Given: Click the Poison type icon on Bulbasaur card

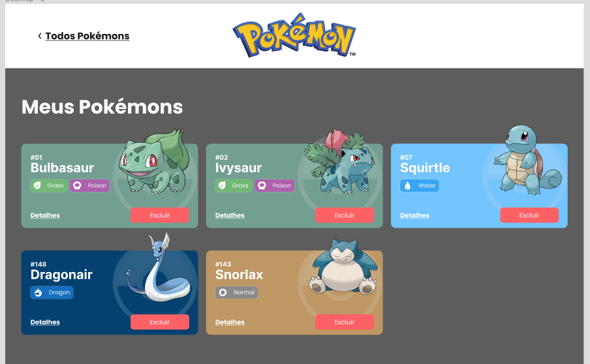Looking at the screenshot, I should (x=77, y=185).
